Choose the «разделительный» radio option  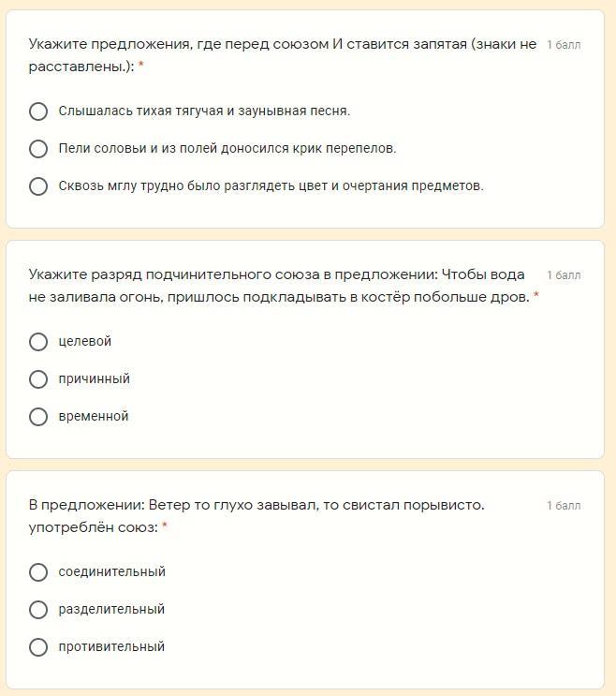pos(38,610)
